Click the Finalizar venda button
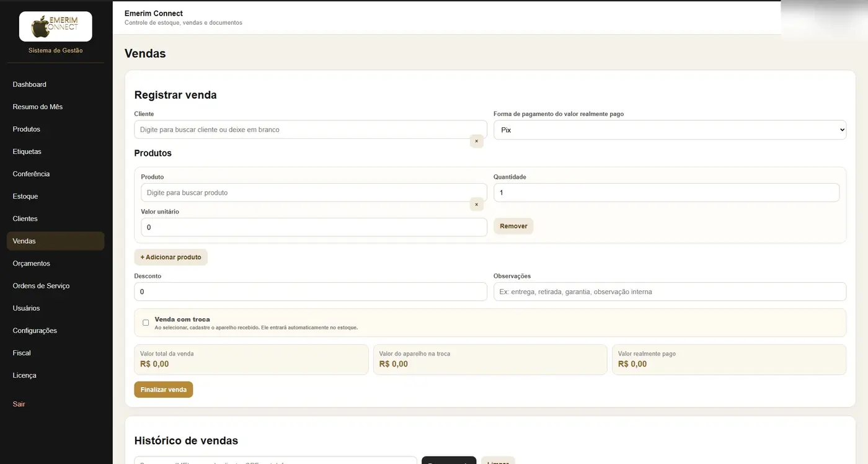The width and height of the screenshot is (868, 464). [x=164, y=390]
